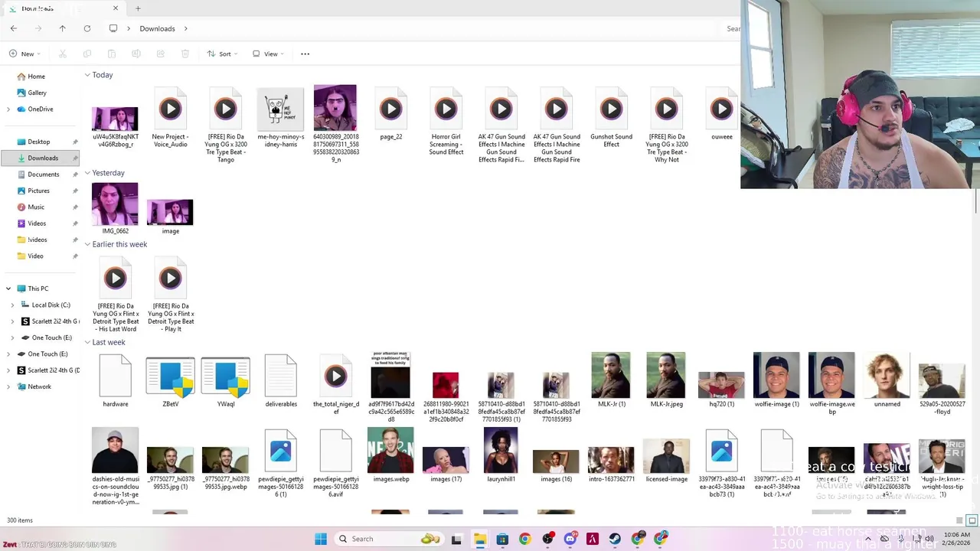The width and height of the screenshot is (980, 551).
Task: Open Discord from the taskbar
Action: pos(570,539)
